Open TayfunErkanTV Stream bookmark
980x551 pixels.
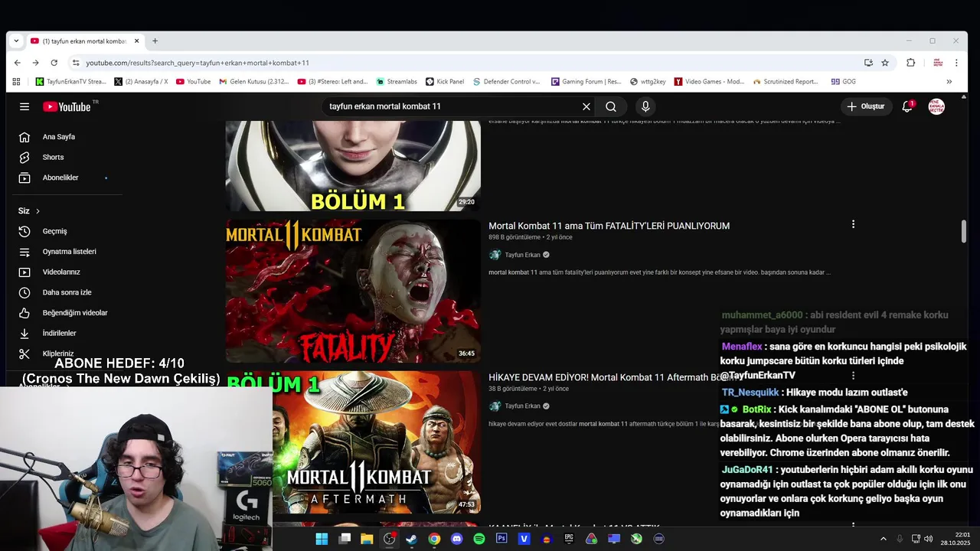click(x=70, y=81)
